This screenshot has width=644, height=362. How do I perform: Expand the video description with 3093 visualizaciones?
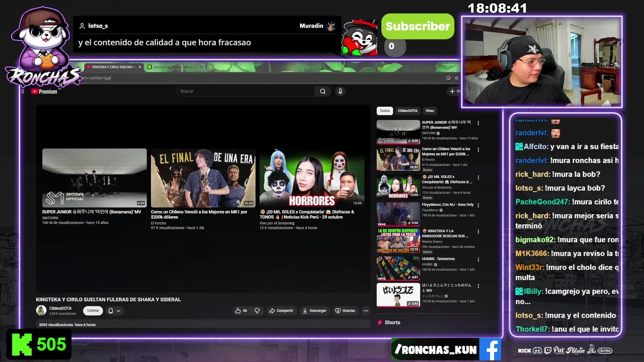[x=203, y=325]
